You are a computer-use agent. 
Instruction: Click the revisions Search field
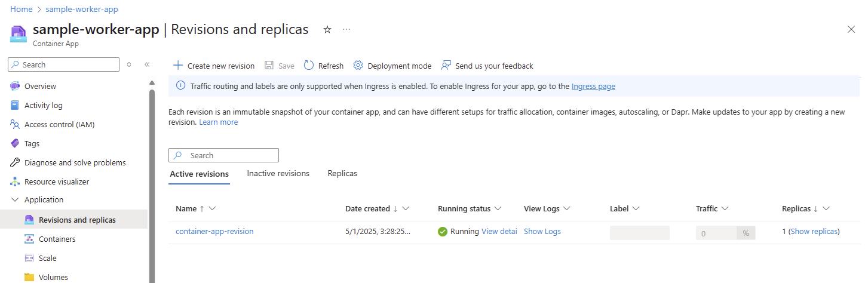[x=223, y=155]
